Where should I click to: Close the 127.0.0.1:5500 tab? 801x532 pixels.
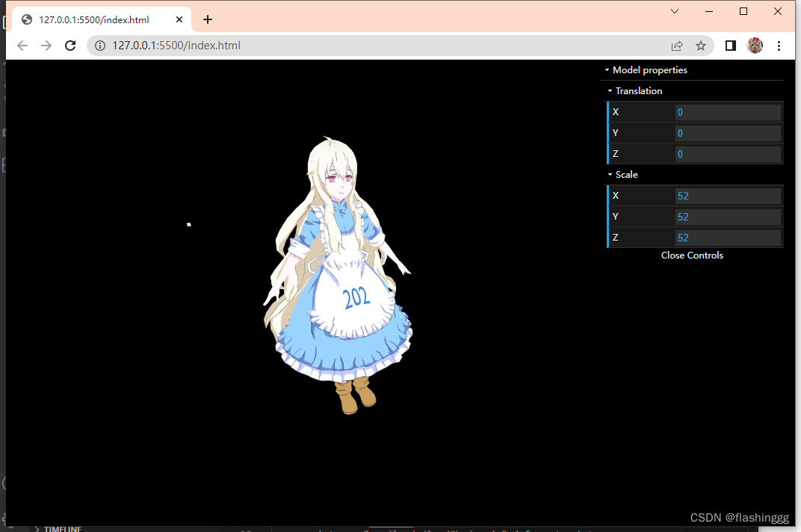[179, 19]
